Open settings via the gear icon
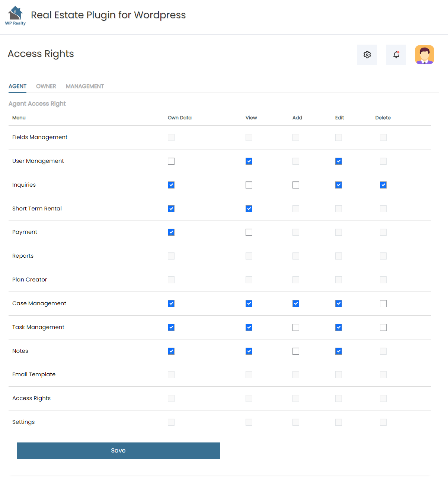 tap(367, 55)
